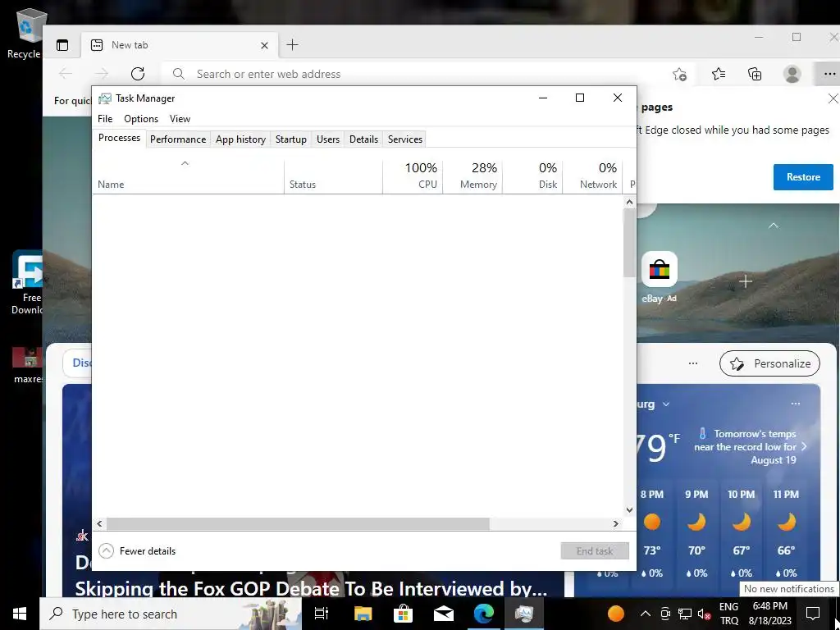840x630 pixels.
Task: Switch to the Performance tab
Action: point(178,139)
